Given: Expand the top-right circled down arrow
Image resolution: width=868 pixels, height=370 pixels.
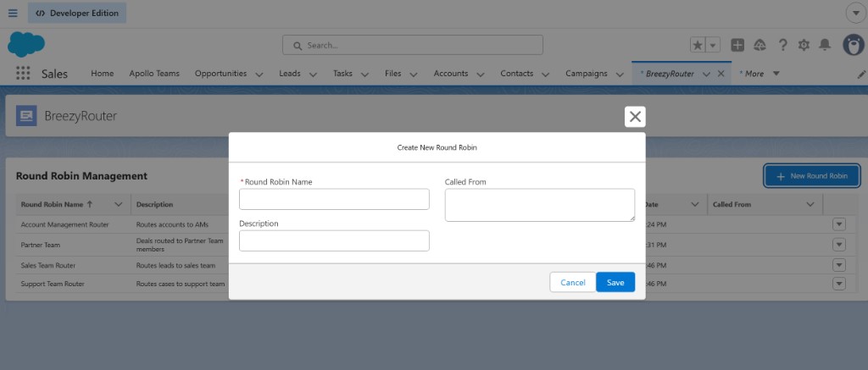Looking at the screenshot, I should point(856,13).
